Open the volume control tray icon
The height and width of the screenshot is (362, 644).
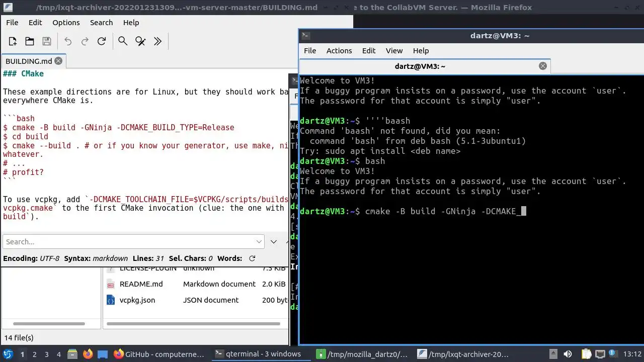[x=568, y=354]
